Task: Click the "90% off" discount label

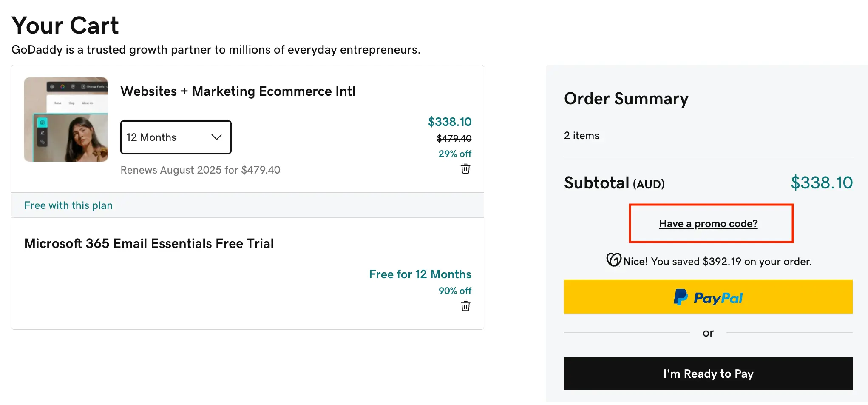Action: tap(455, 291)
